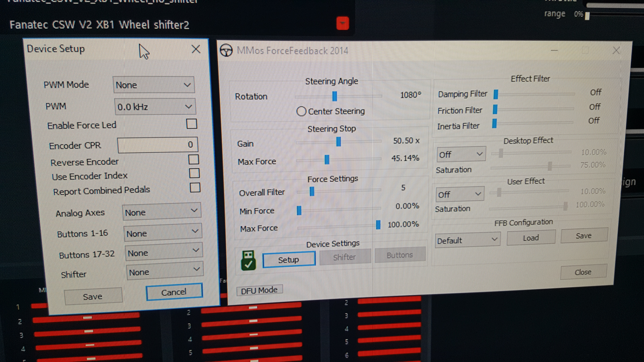Click the Rotation steering angle slider

pos(339,96)
